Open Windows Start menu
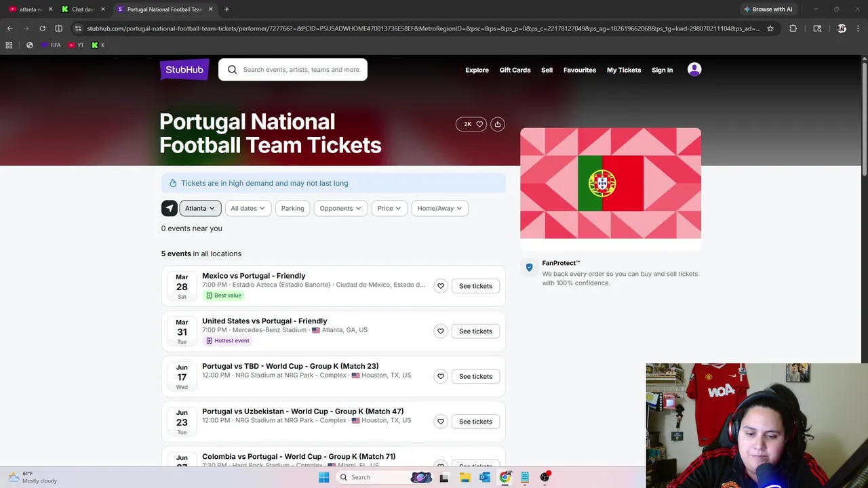The width and height of the screenshot is (868, 488). point(324,477)
